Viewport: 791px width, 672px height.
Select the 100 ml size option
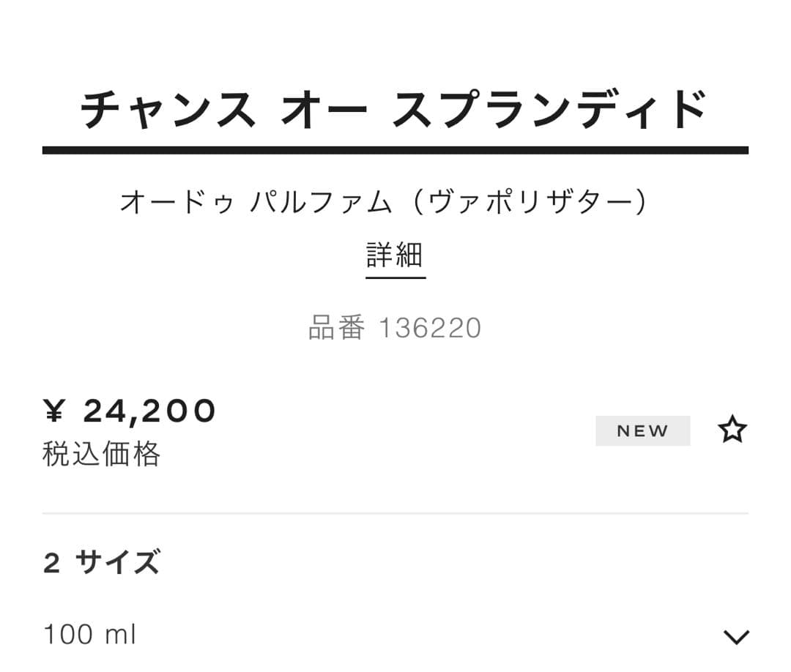(x=89, y=635)
